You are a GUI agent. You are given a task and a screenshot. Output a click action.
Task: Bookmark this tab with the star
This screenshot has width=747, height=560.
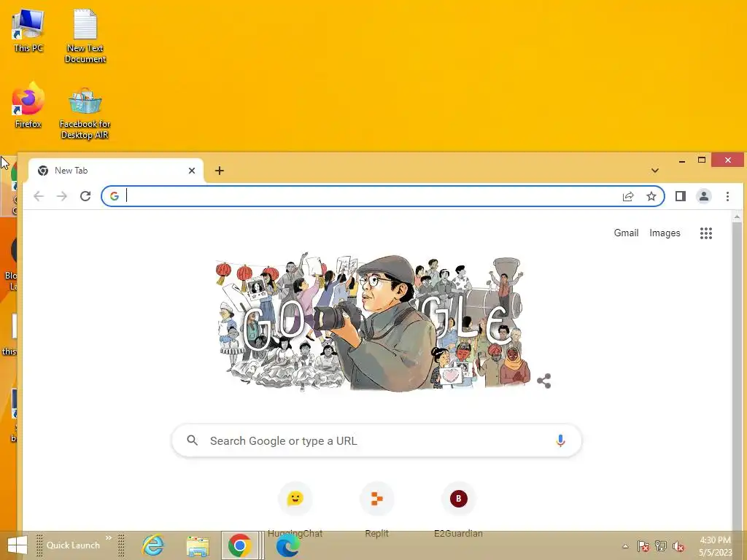click(x=651, y=196)
